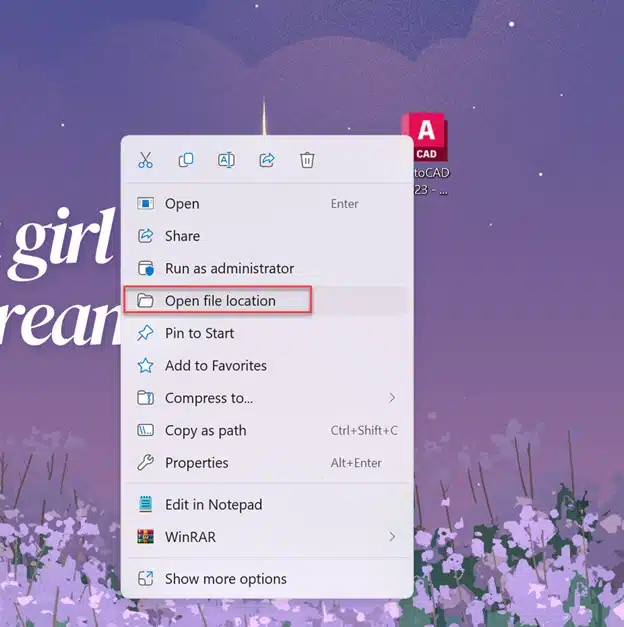Click the WinRAR menu entry
This screenshot has height=627, width=624.
pos(190,537)
